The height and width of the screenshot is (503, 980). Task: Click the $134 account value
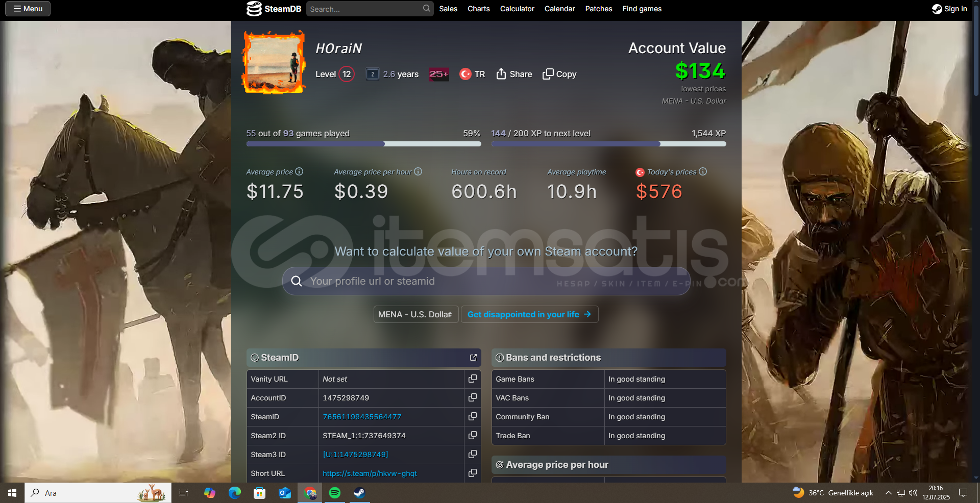point(700,71)
